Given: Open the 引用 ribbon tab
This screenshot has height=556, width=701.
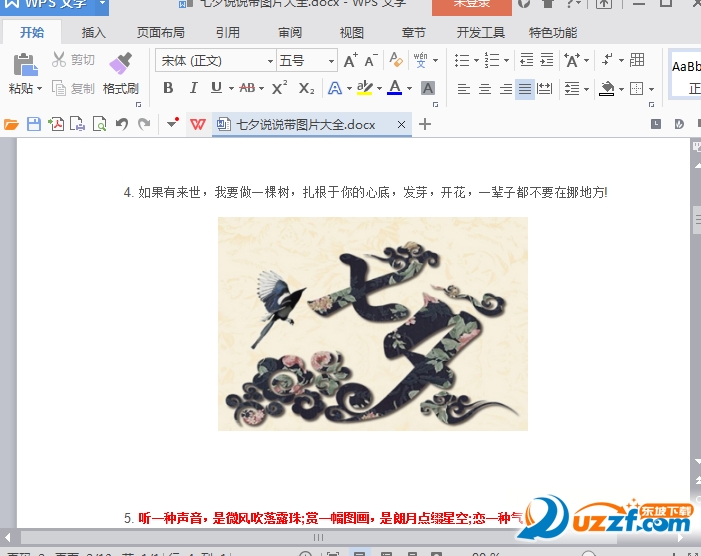Looking at the screenshot, I should (228, 33).
